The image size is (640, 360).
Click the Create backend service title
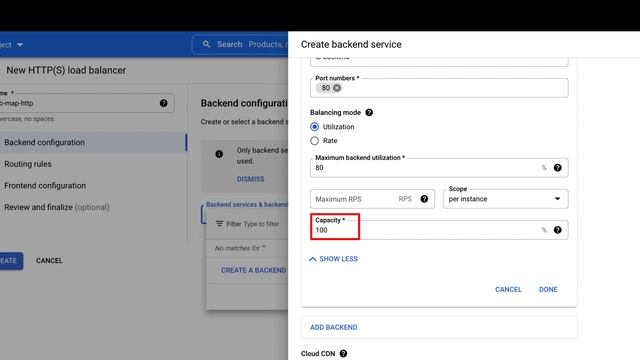(351, 44)
